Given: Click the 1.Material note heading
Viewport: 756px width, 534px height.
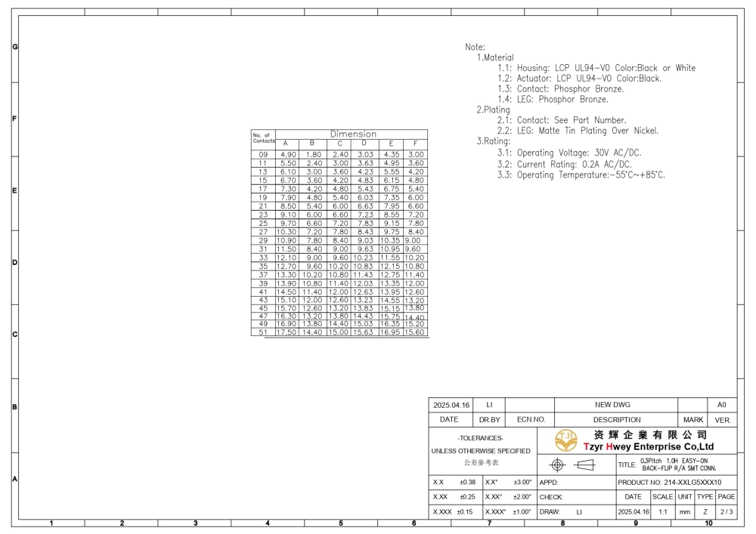Looking at the screenshot, I should click(x=495, y=57).
